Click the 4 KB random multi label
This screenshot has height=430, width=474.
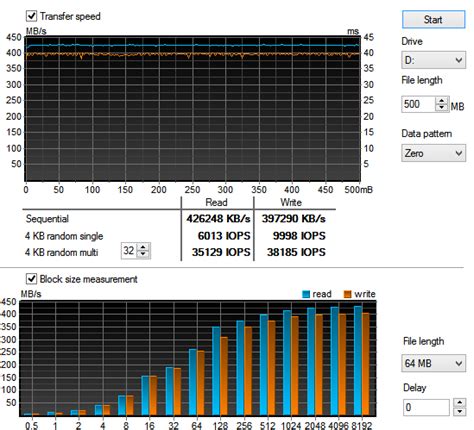pyautogui.click(x=62, y=252)
